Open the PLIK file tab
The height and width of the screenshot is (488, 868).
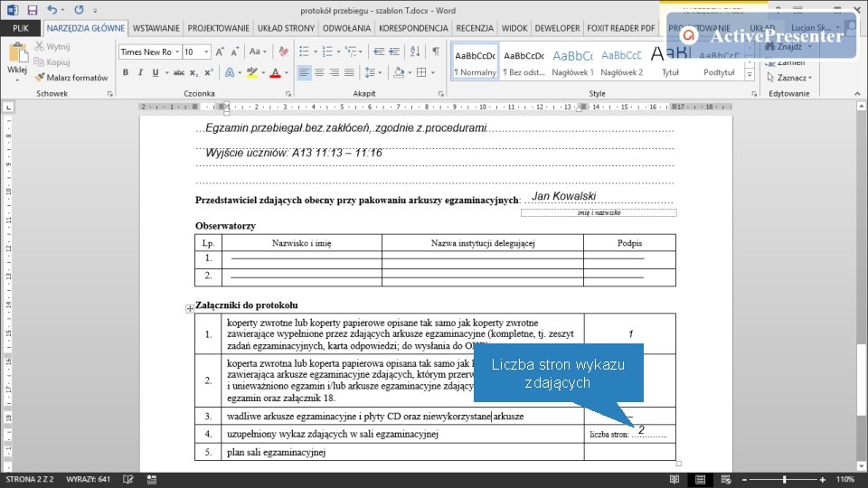coord(21,28)
